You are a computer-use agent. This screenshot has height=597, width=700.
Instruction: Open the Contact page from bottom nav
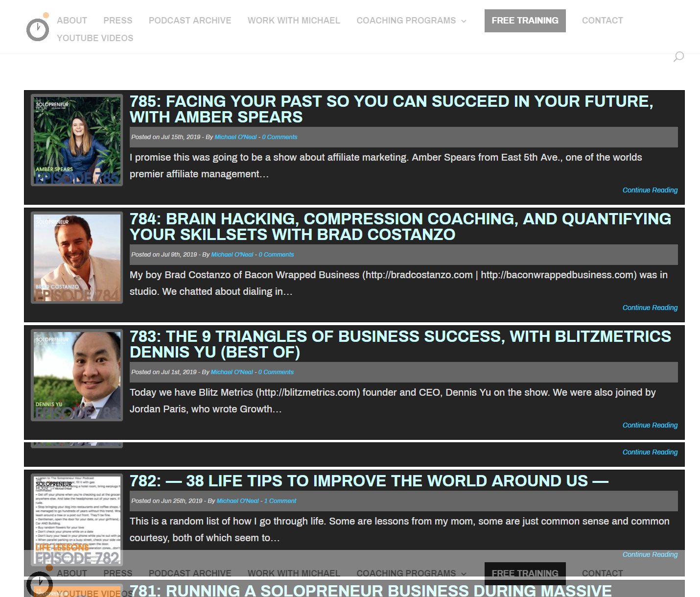(x=602, y=573)
